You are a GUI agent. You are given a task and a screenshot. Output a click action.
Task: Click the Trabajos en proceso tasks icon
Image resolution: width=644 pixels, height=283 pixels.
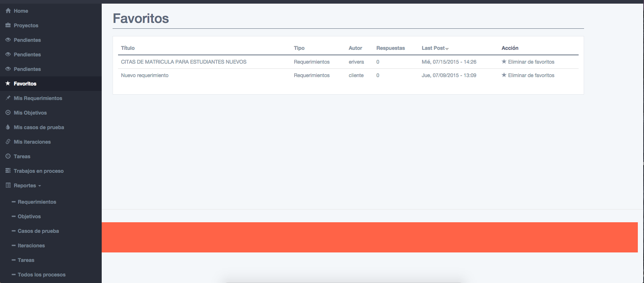click(x=8, y=171)
